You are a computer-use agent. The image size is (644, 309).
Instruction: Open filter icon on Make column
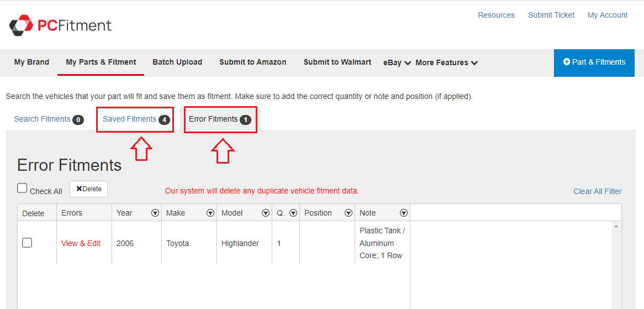210,213
